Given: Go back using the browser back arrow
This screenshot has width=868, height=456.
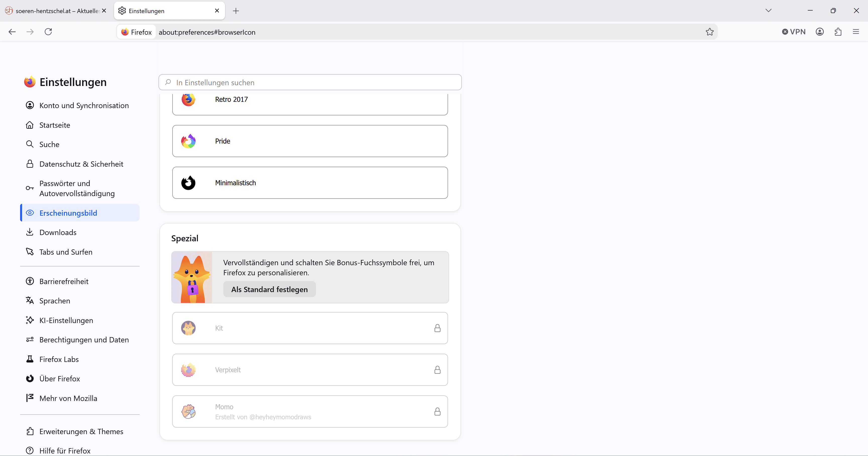Looking at the screenshot, I should [12, 32].
